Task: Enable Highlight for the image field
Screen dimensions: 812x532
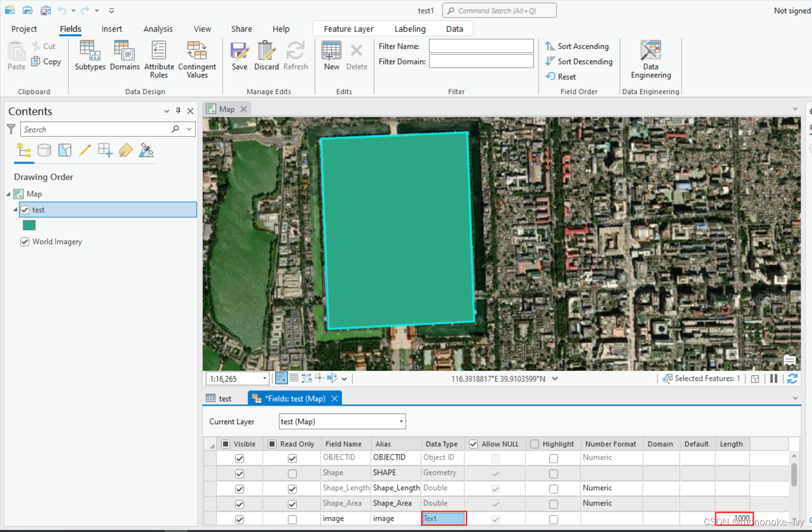Action: (553, 519)
